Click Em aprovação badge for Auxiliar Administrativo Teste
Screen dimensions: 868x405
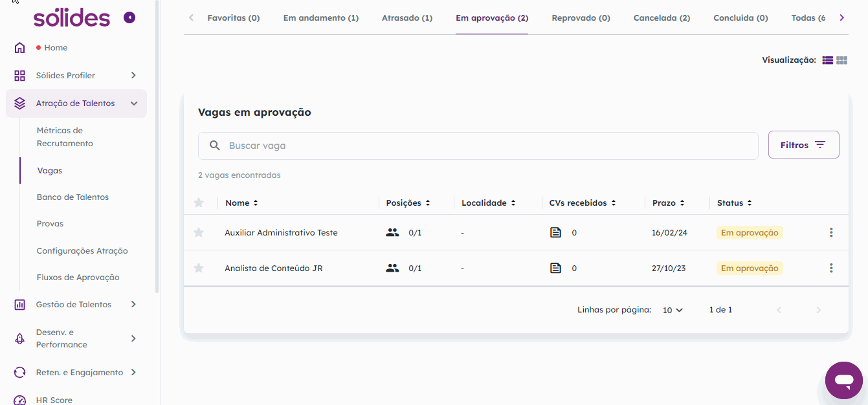pos(750,232)
